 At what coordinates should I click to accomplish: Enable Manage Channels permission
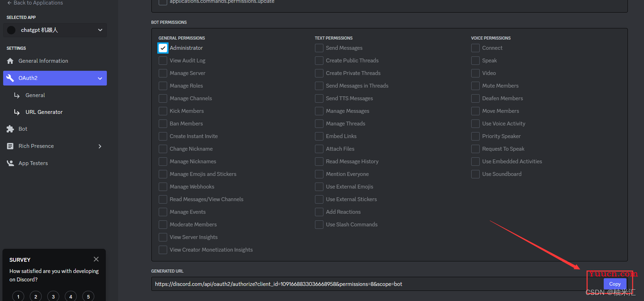click(163, 98)
